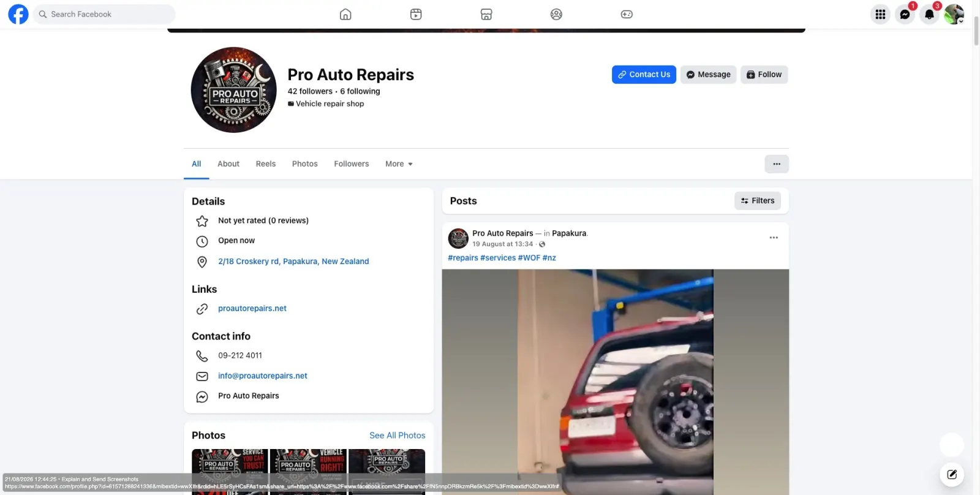Image resolution: width=980 pixels, height=495 pixels.
Task: Open Messenger from the top bar
Action: coord(905,14)
